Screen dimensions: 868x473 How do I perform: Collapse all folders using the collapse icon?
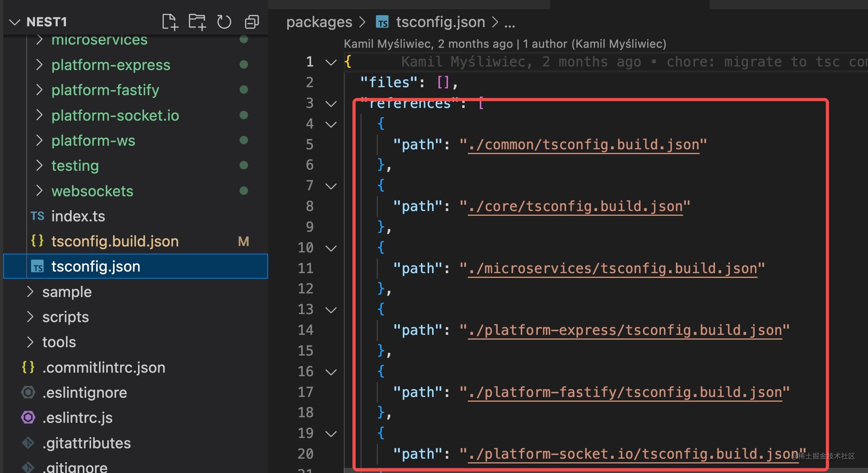click(251, 22)
